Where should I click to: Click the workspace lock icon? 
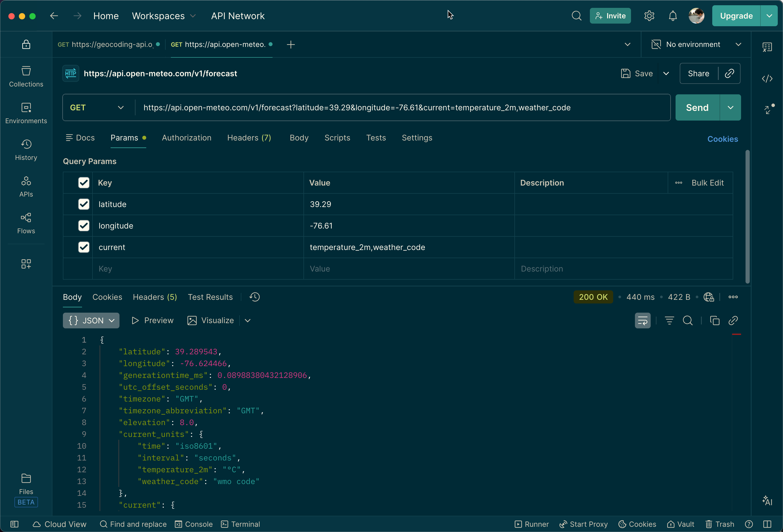(26, 45)
